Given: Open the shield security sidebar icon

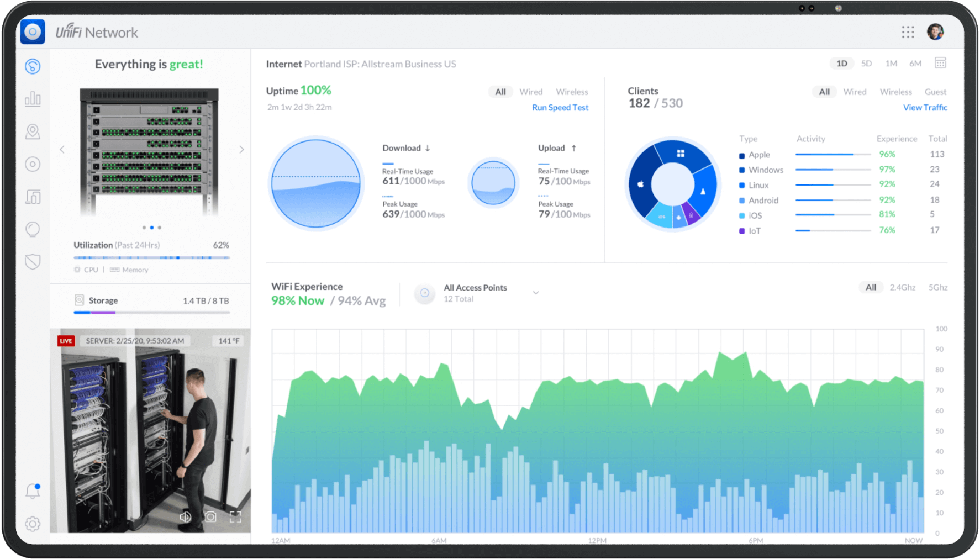Looking at the screenshot, I should [33, 261].
